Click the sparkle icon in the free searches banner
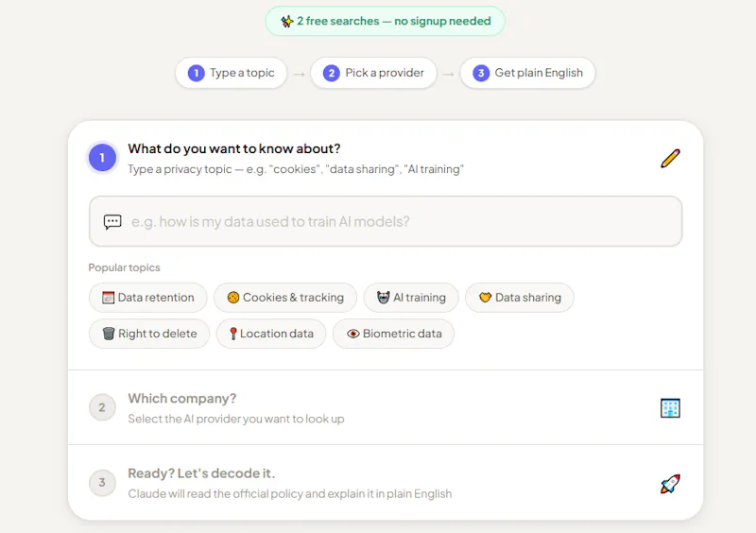The image size is (756, 533). tap(287, 21)
